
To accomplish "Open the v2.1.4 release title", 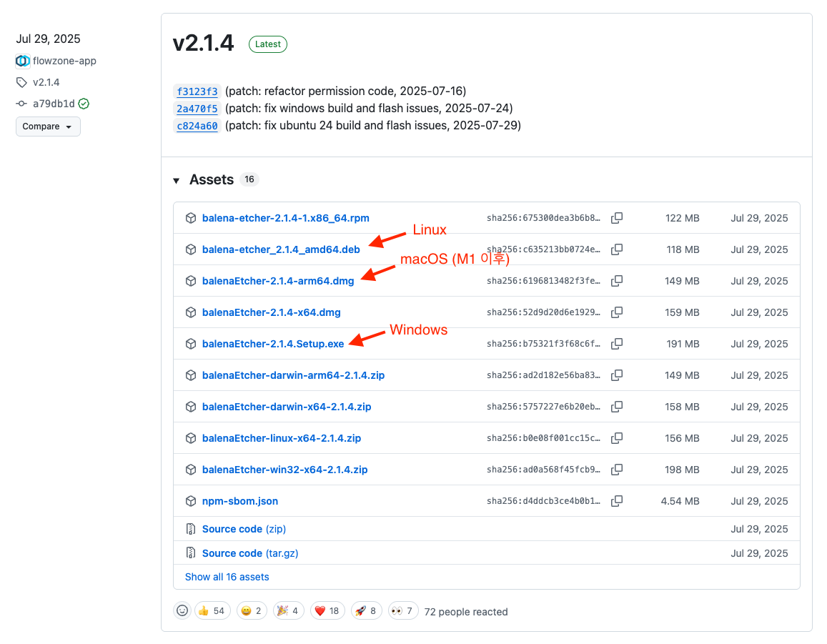I will click(203, 44).
